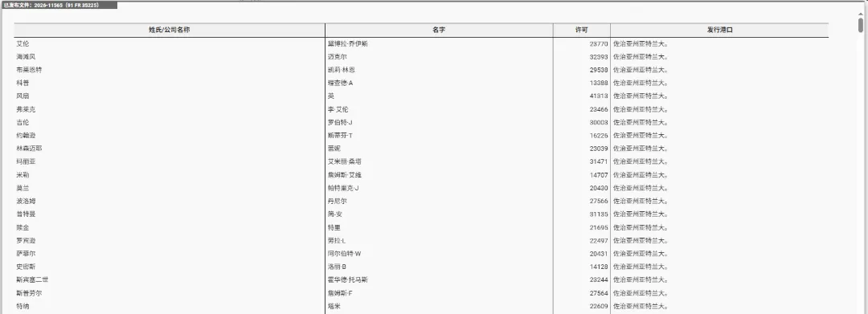The width and height of the screenshot is (868, 314).
Task: Select the surname cell 罗宾逊
Action: tap(26, 240)
